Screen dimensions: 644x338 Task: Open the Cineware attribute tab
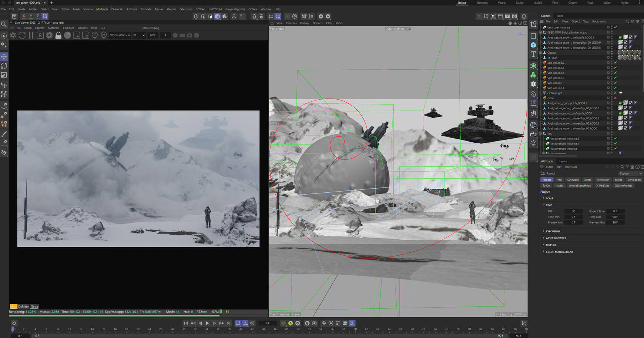[573, 180]
